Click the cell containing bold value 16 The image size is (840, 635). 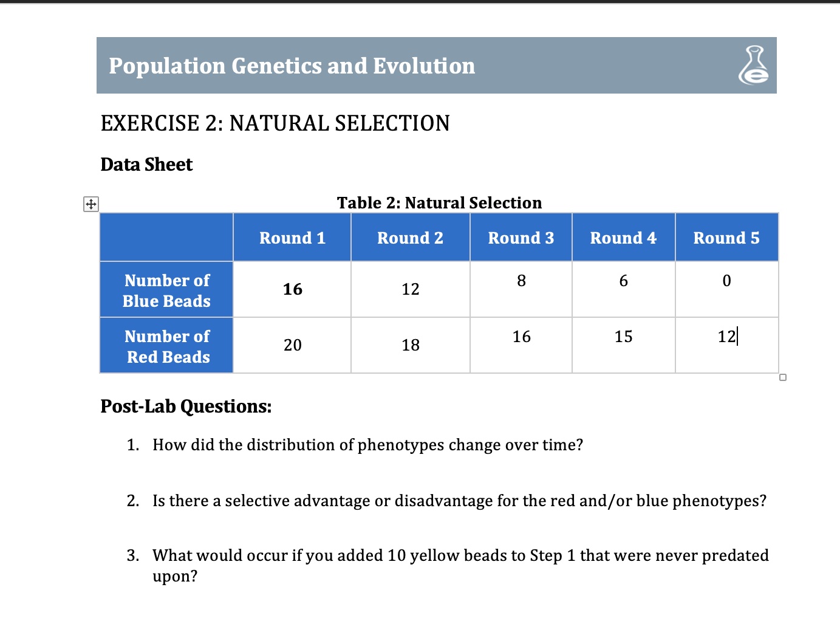(292, 289)
